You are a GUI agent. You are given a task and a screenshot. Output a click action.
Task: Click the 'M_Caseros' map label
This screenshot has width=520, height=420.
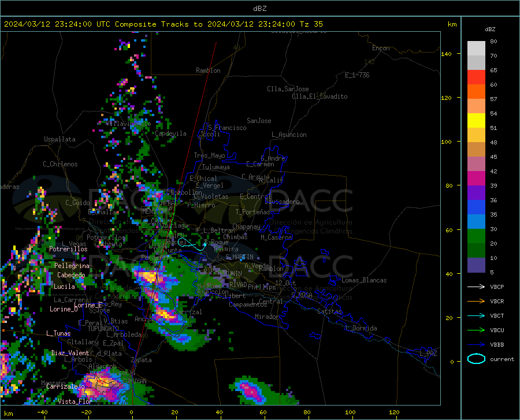pos(276,237)
